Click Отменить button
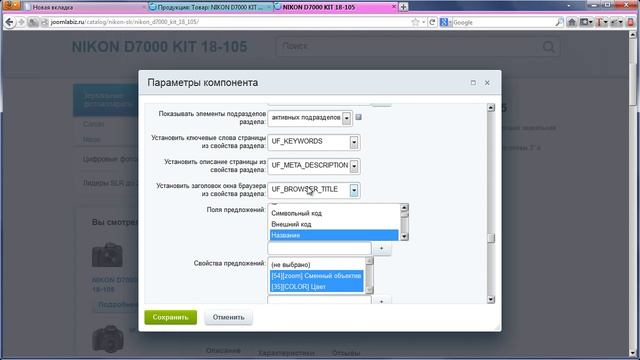 tap(228, 317)
